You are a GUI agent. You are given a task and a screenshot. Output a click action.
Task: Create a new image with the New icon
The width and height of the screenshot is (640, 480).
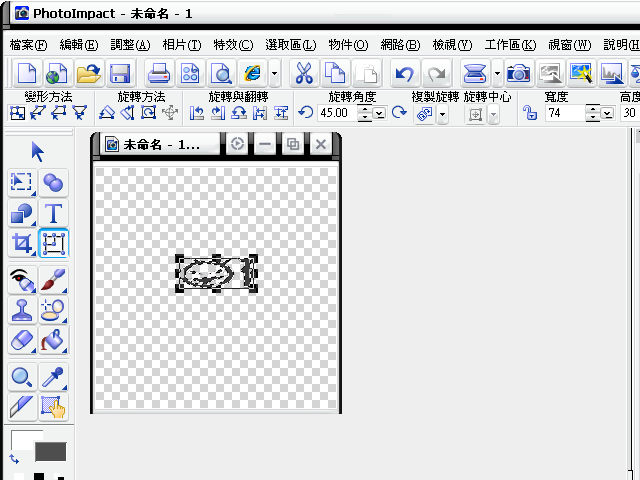pyautogui.click(x=27, y=74)
